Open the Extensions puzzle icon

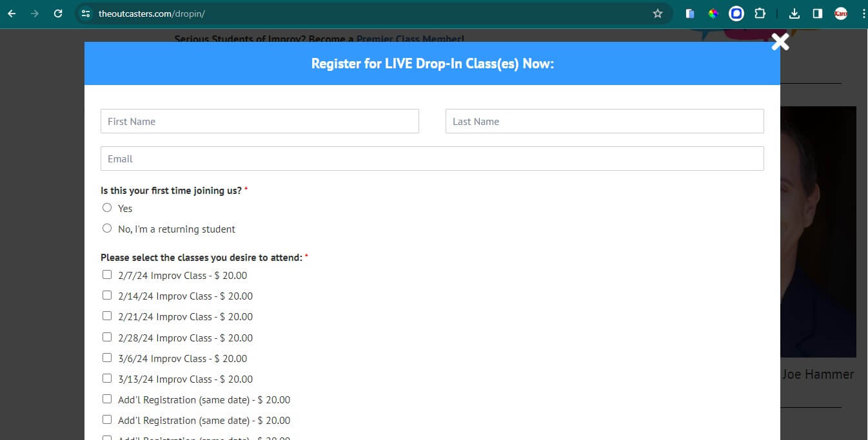click(x=760, y=14)
